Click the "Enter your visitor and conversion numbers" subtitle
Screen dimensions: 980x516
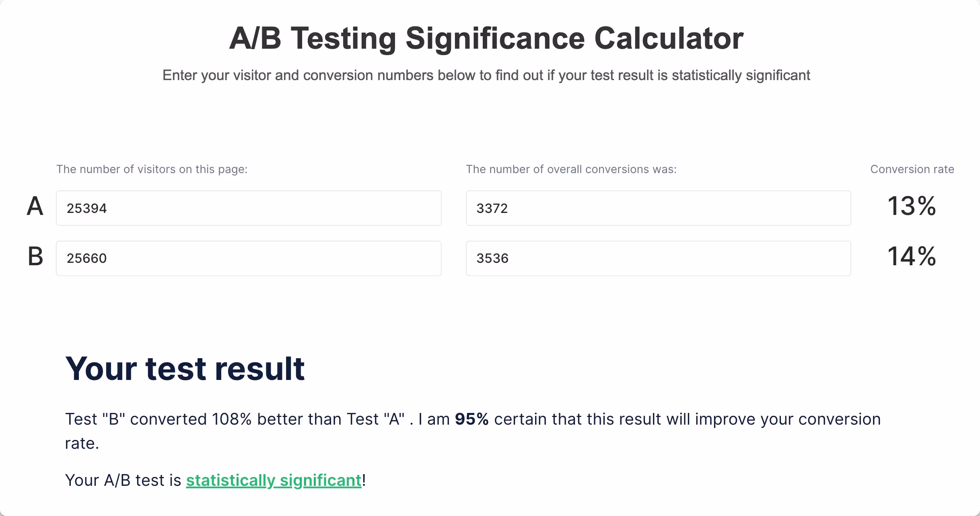pyautogui.click(x=486, y=75)
